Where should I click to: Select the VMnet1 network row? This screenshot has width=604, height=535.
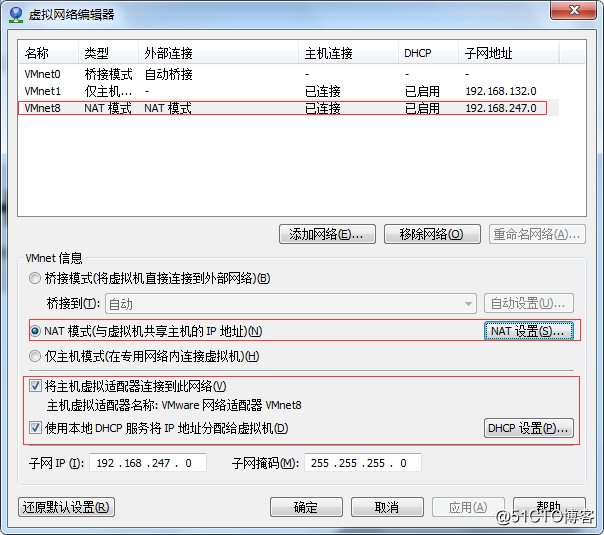click(x=289, y=91)
